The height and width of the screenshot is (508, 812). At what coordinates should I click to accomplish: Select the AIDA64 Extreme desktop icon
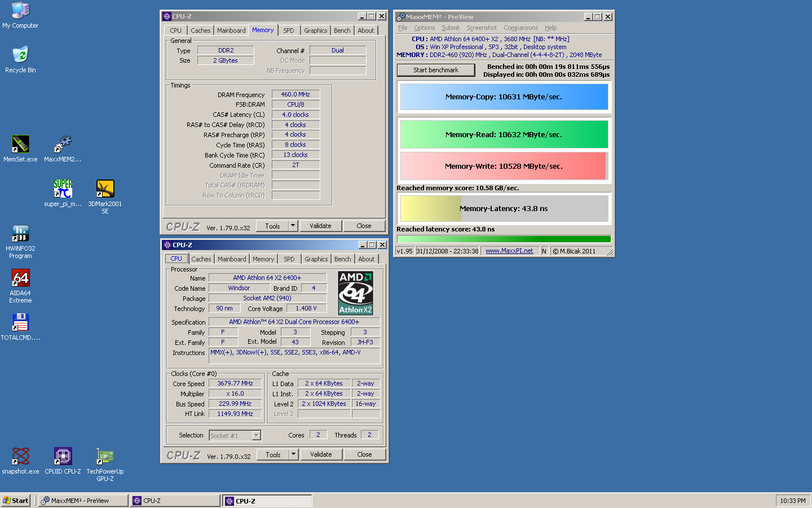pyautogui.click(x=20, y=278)
